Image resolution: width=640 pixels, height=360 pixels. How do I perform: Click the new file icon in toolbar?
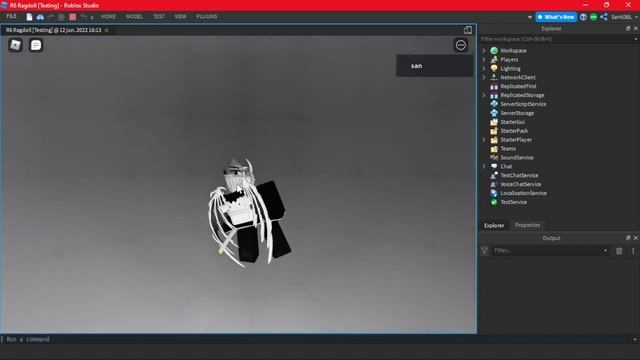pos(29,17)
